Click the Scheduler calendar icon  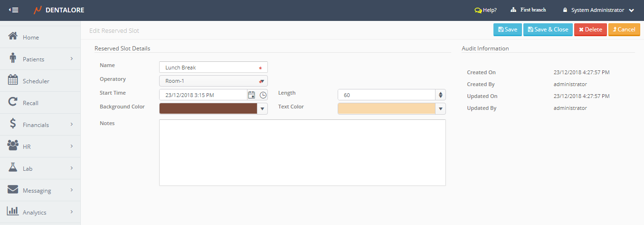(x=13, y=81)
